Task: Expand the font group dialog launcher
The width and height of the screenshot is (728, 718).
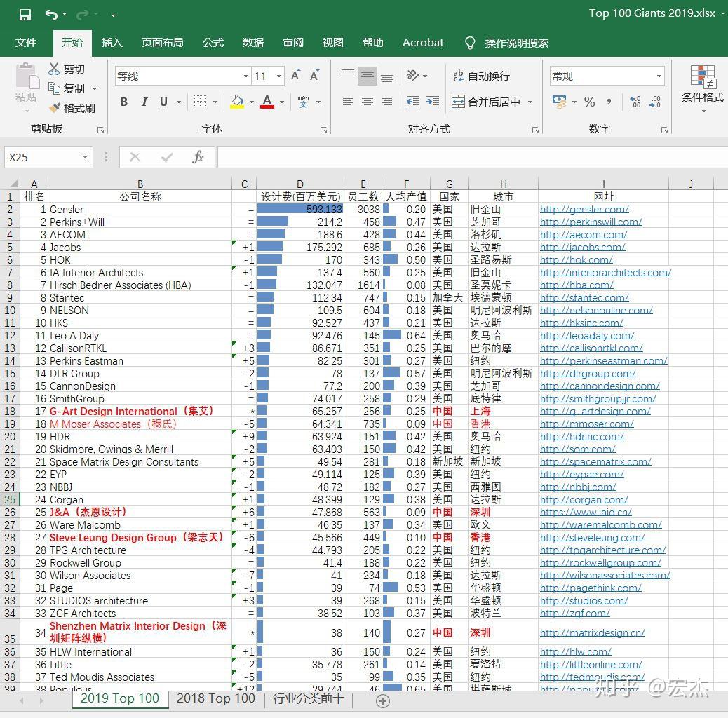Action: (323, 130)
